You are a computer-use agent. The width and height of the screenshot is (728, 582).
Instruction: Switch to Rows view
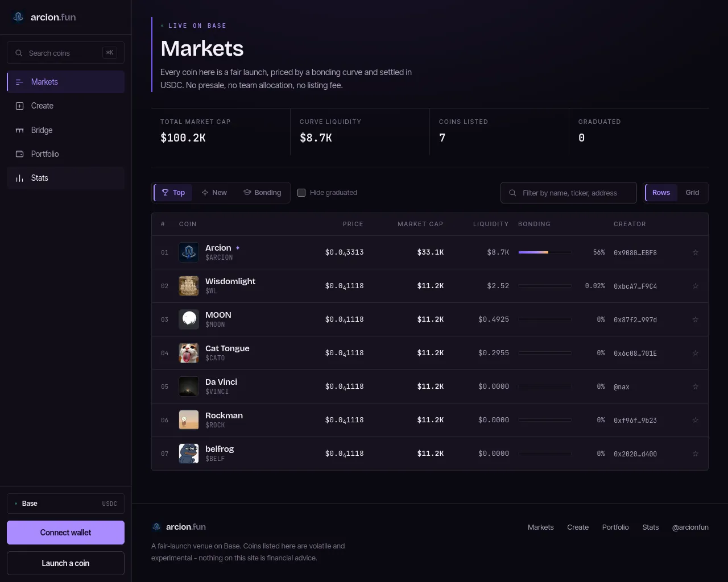coord(661,193)
